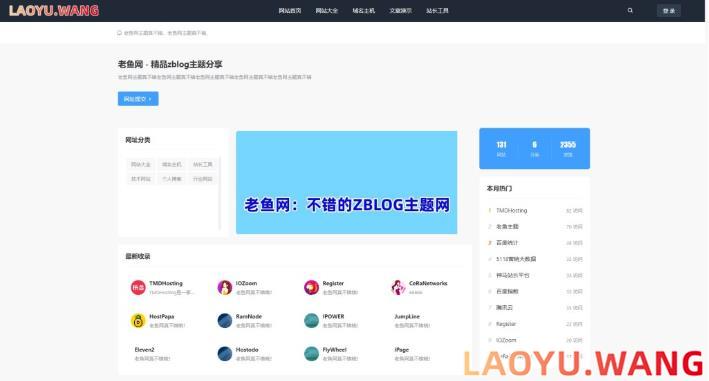
Task: Open 神马站长平台 in hot list
Action: tap(513, 275)
